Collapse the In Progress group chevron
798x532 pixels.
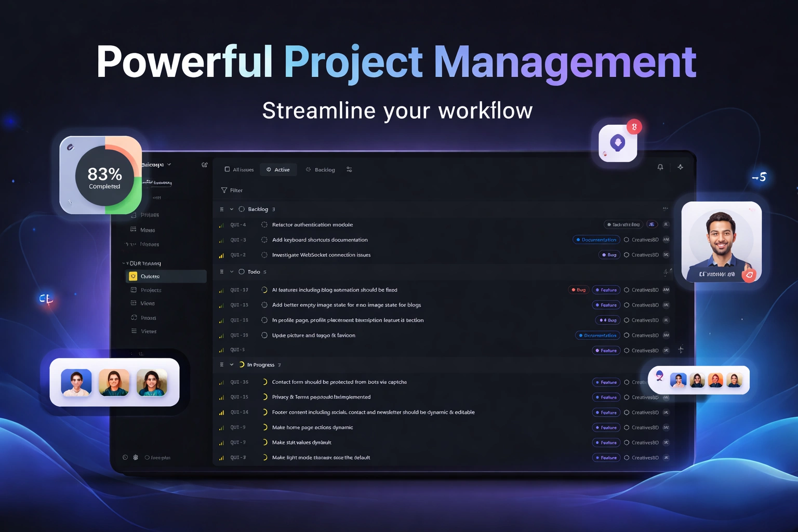(232, 365)
